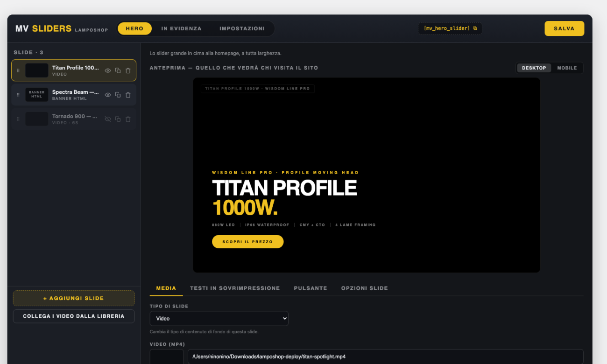The image size is (607, 364).
Task: Select the Tornado 900 slide thumbnail
Action: pyautogui.click(x=37, y=119)
